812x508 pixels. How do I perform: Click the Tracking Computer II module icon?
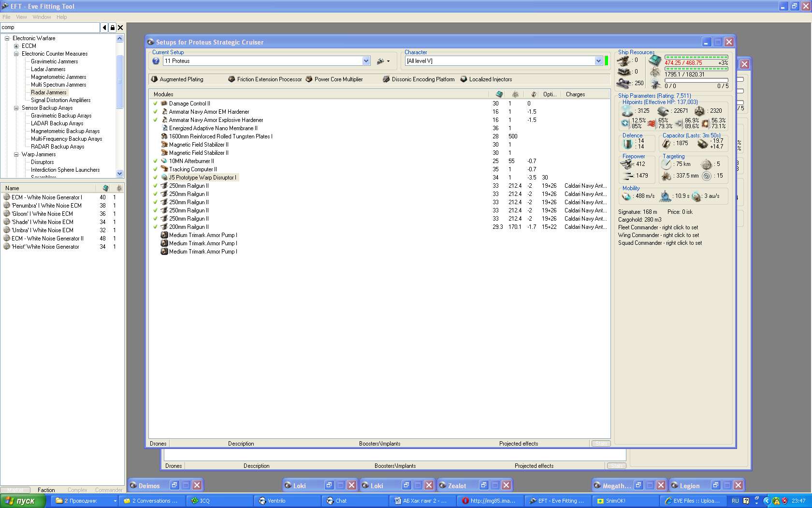tap(164, 169)
